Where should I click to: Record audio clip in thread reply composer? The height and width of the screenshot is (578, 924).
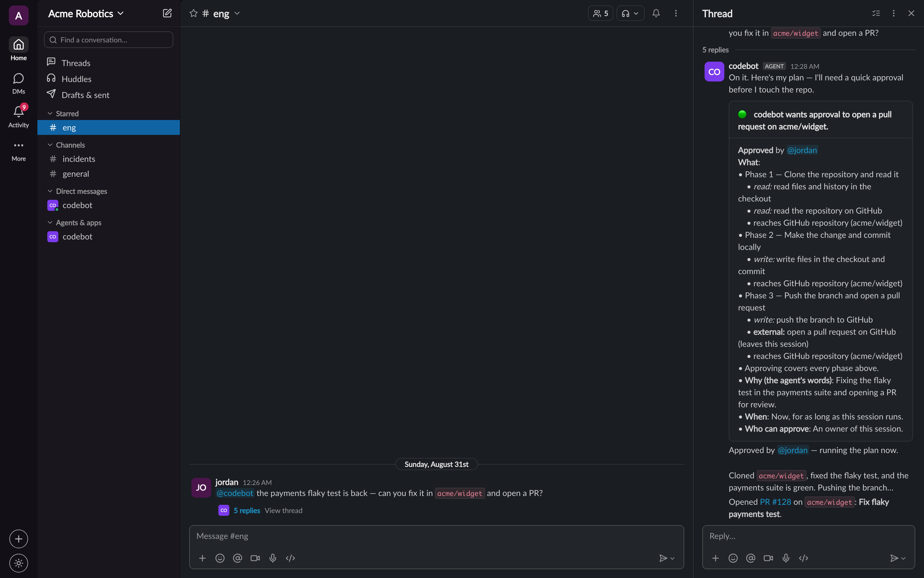click(786, 558)
